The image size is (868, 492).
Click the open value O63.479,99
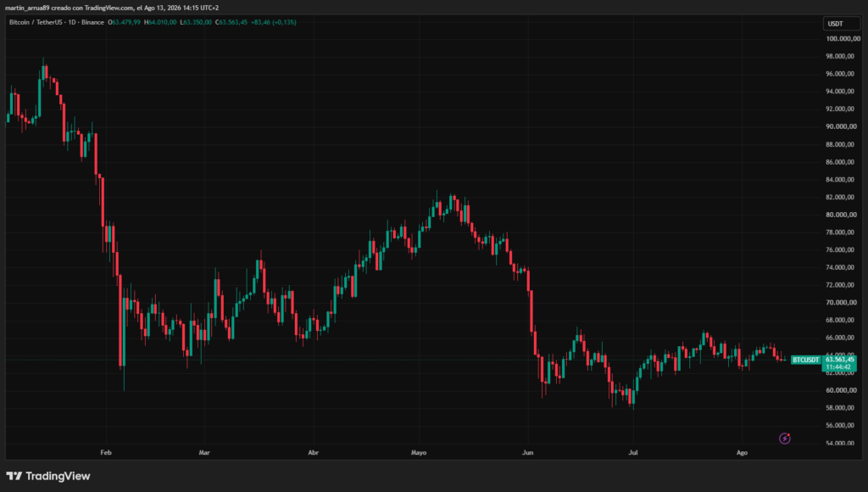point(124,22)
